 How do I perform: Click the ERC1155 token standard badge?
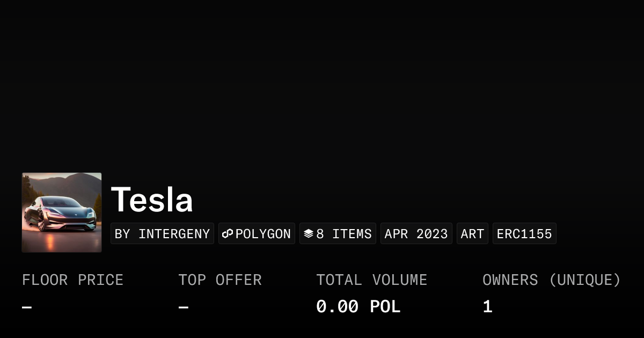point(524,234)
